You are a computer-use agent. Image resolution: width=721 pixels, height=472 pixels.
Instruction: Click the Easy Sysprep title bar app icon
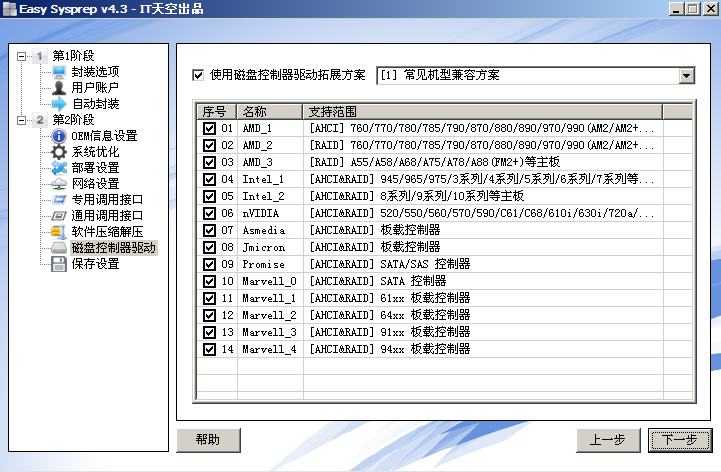click(9, 9)
